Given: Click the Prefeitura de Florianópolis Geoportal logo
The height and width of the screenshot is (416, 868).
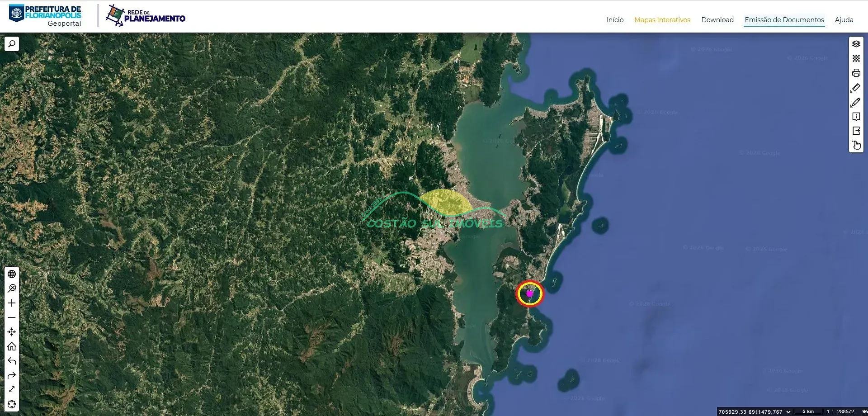Looking at the screenshot, I should [45, 16].
